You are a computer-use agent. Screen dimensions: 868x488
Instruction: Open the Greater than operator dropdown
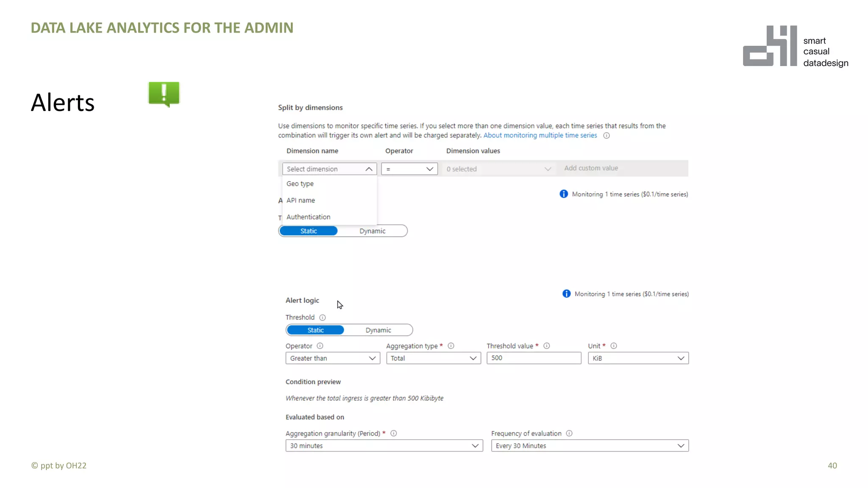pyautogui.click(x=333, y=358)
